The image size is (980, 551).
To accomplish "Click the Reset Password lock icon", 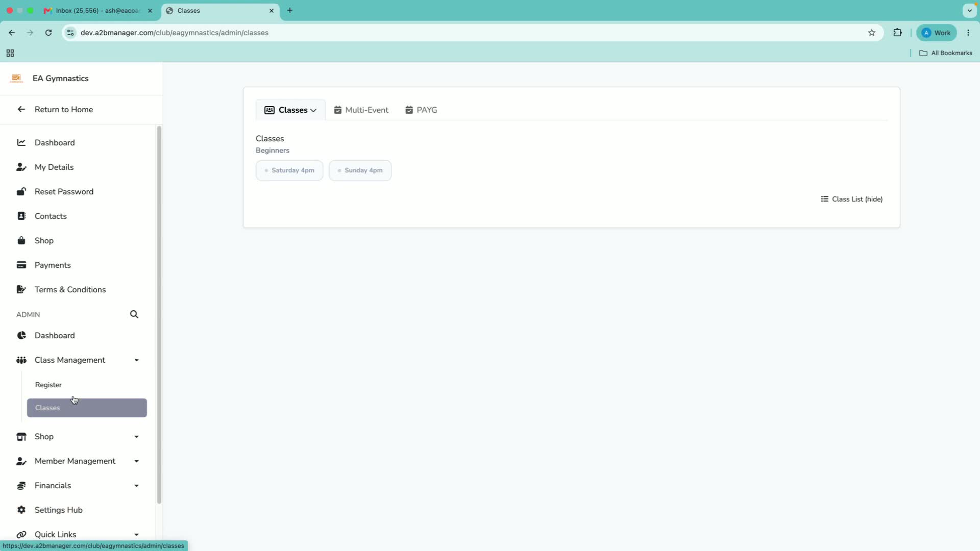I will click(x=21, y=191).
